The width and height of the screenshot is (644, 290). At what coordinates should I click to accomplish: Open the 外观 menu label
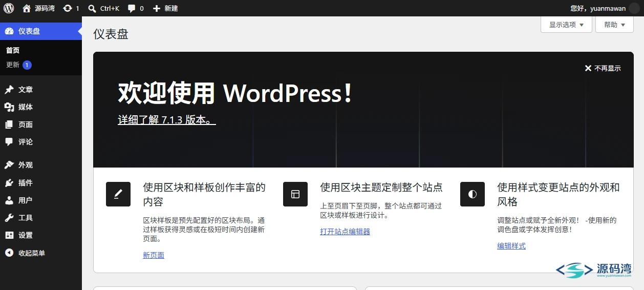pyautogui.click(x=26, y=165)
